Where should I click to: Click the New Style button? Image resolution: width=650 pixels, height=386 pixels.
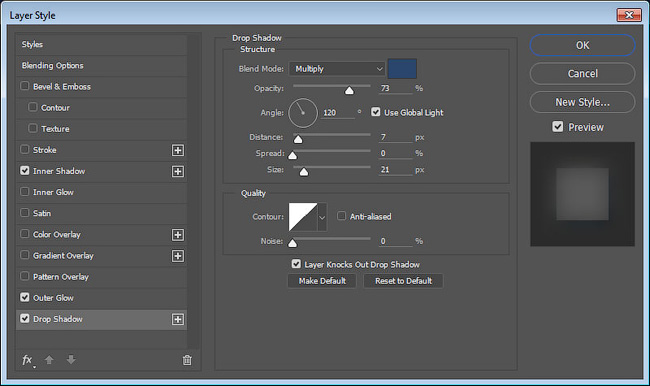[x=582, y=102]
